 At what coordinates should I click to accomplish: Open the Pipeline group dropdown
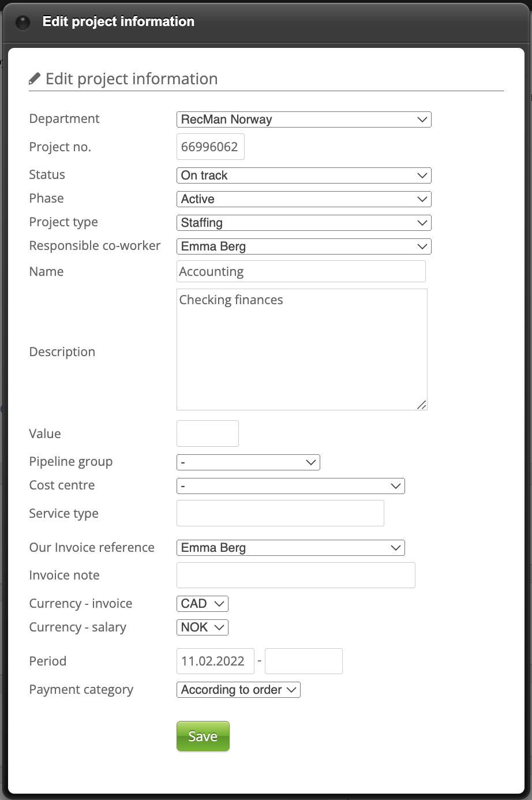[248, 462]
